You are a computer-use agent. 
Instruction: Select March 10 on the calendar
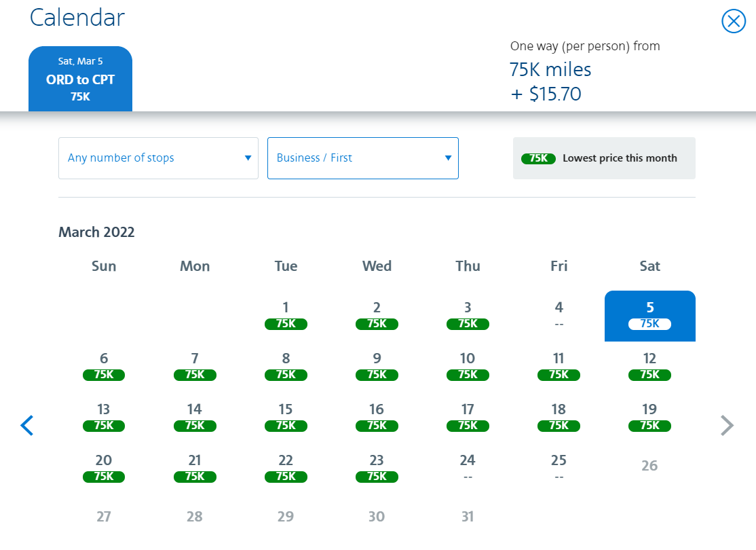(x=468, y=367)
